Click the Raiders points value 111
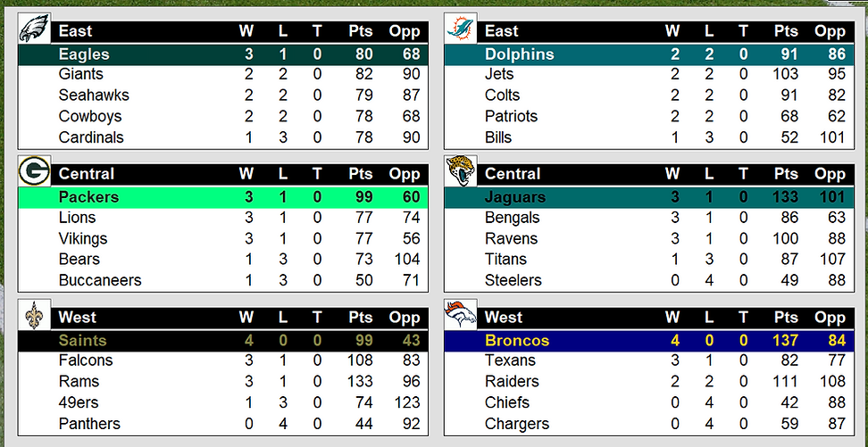Image resolution: width=868 pixels, height=447 pixels. click(784, 382)
